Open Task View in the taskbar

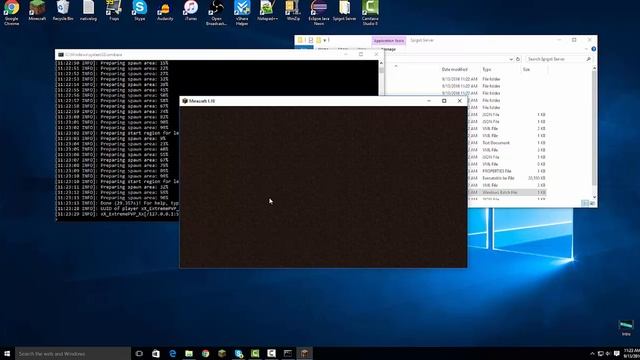click(139, 353)
